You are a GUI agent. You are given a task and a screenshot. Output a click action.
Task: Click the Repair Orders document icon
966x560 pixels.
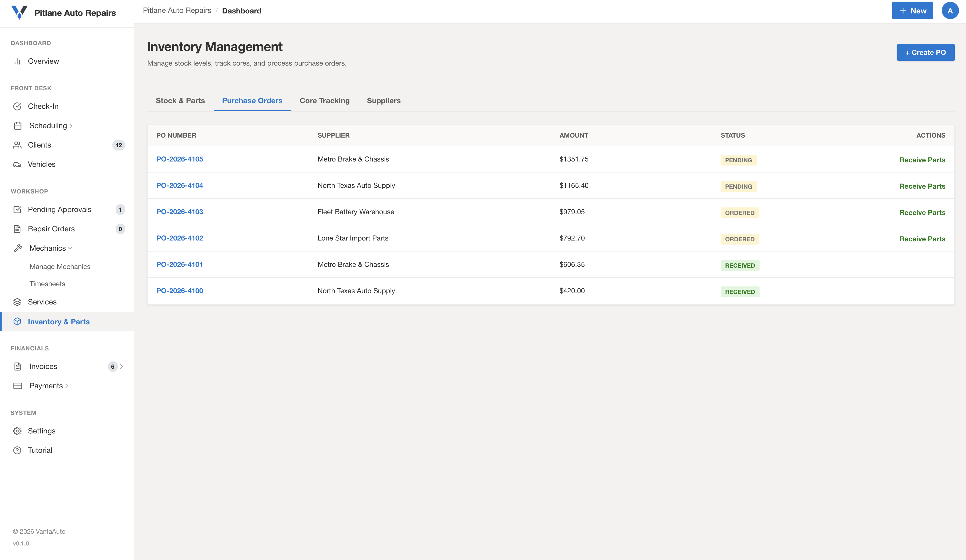pos(17,229)
